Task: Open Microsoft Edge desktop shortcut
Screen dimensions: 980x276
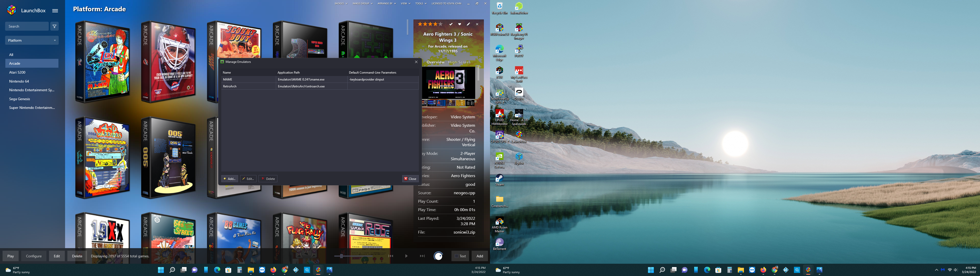Action: 499,53
